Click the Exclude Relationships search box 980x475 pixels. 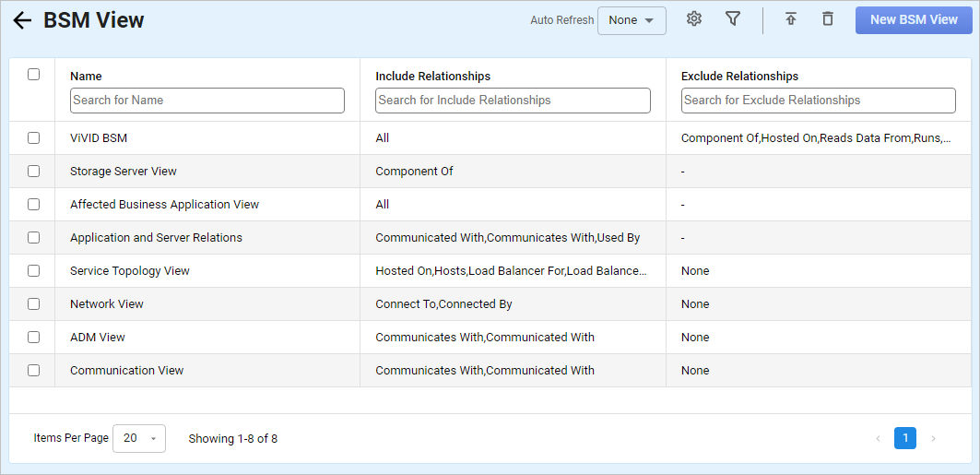[x=818, y=101]
